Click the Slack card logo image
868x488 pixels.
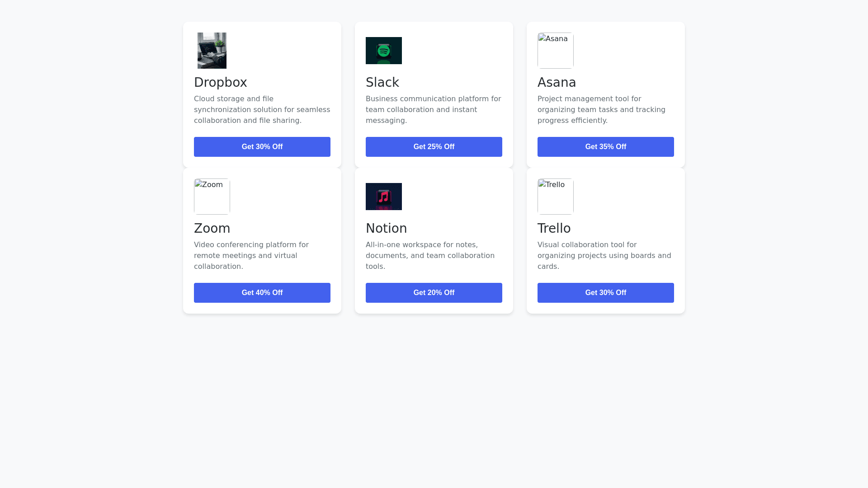384,51
